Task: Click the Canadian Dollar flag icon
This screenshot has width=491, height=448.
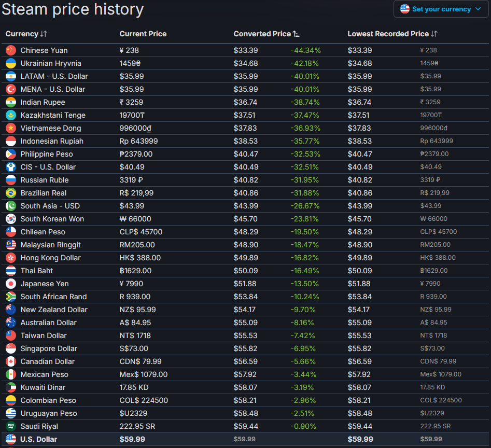Action: pos(11,361)
